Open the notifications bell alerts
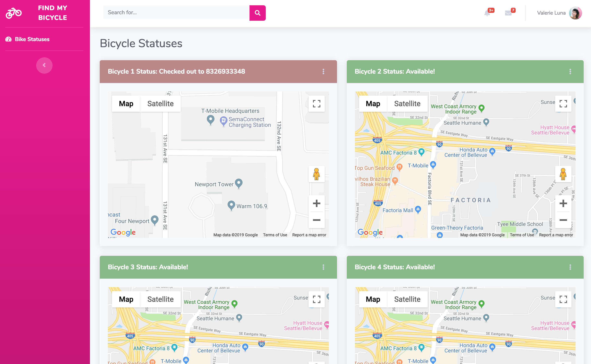This screenshot has height=364, width=591. (x=487, y=13)
